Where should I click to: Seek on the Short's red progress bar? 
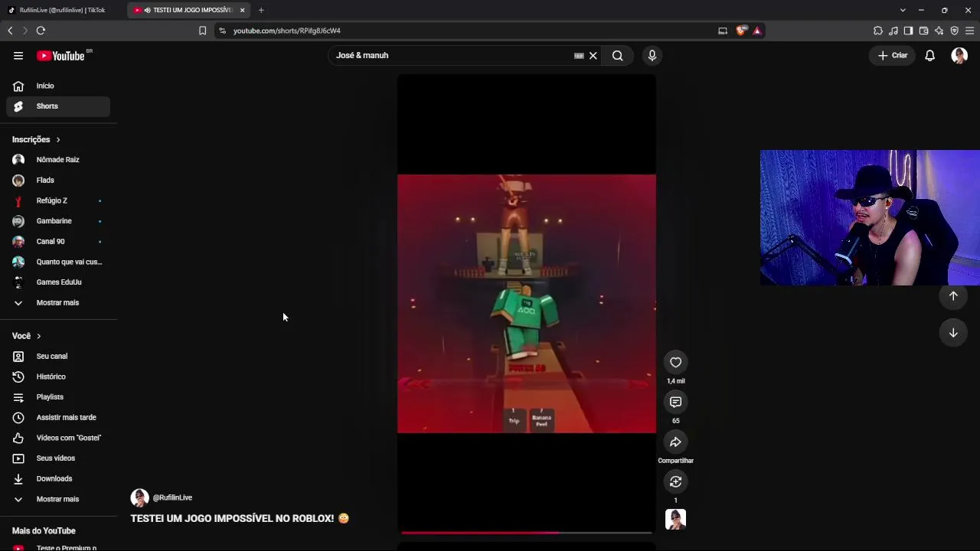(x=527, y=533)
